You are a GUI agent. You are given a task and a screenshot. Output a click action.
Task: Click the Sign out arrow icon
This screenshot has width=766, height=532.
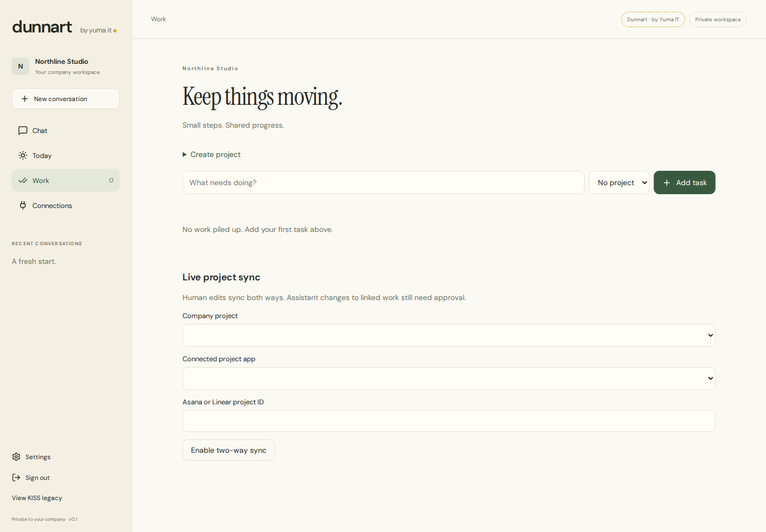(x=16, y=478)
